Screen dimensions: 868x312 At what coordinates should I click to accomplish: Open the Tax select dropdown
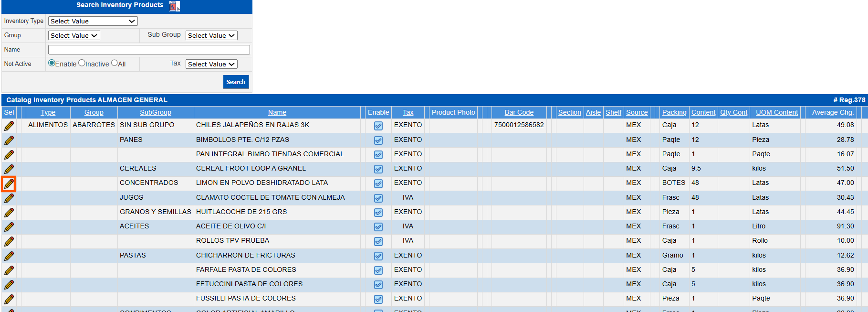211,64
